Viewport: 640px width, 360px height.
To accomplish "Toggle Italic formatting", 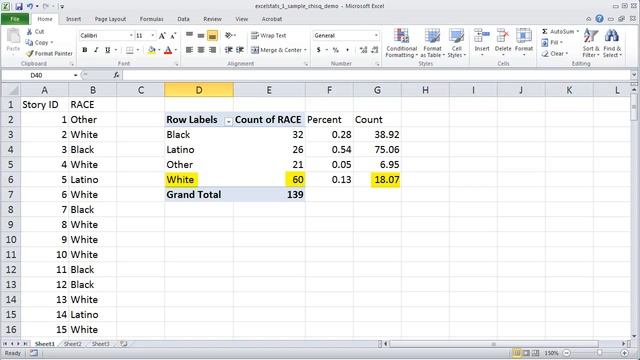I will pos(96,50).
